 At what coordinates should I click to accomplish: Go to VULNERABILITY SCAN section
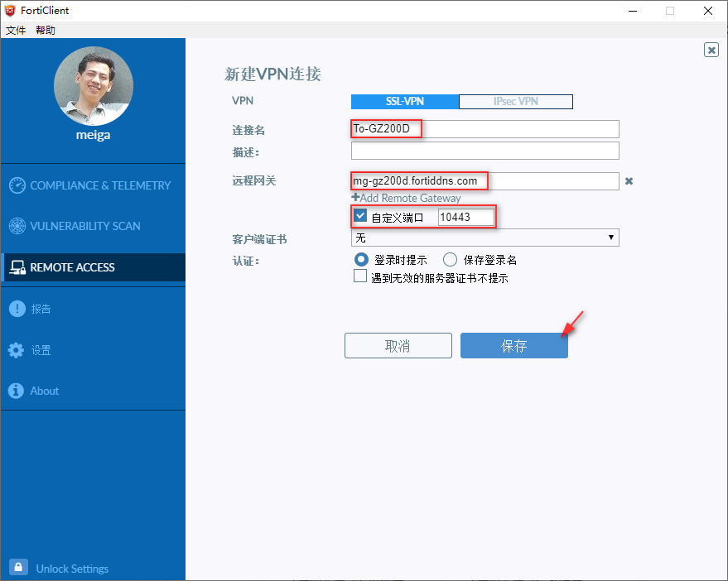[x=85, y=226]
